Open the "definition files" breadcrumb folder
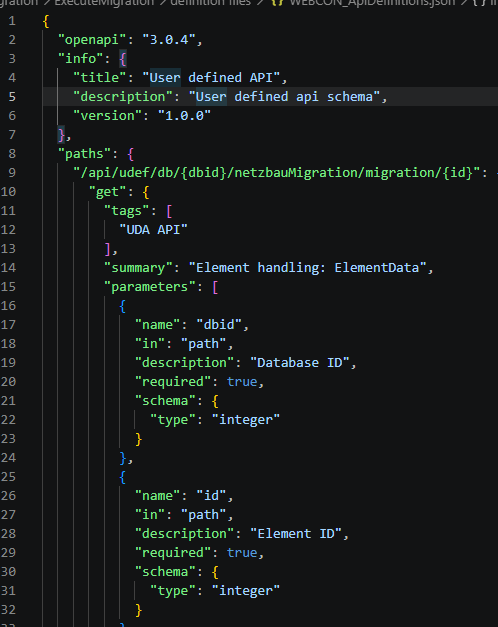The width and height of the screenshot is (498, 627). coord(211,2)
